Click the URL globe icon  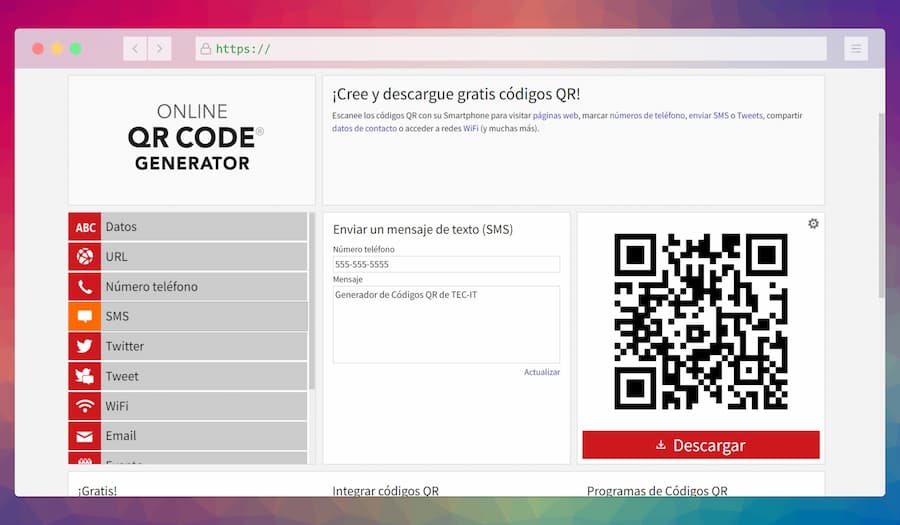click(85, 256)
